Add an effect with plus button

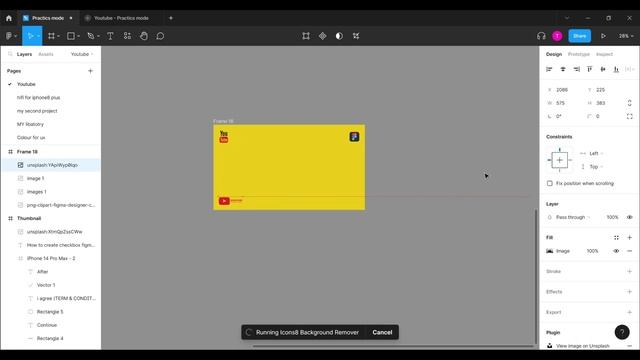tap(629, 292)
